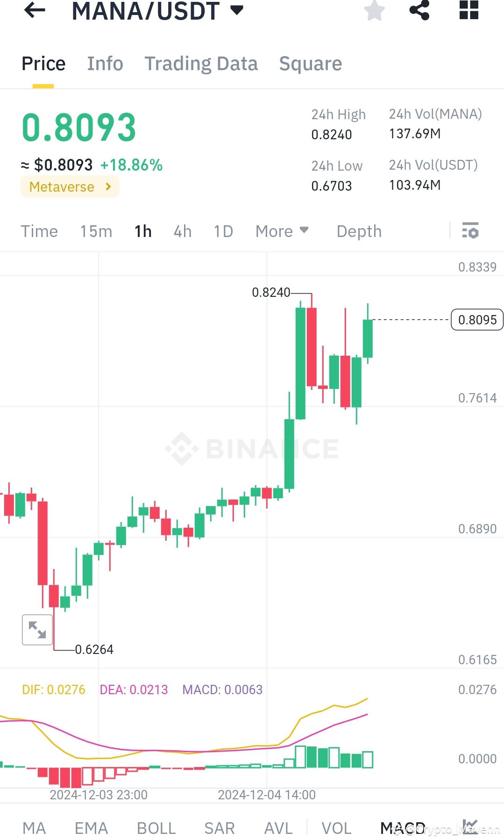This screenshot has width=504, height=840.
Task: Switch chart to 1D timeframe
Action: [x=223, y=231]
